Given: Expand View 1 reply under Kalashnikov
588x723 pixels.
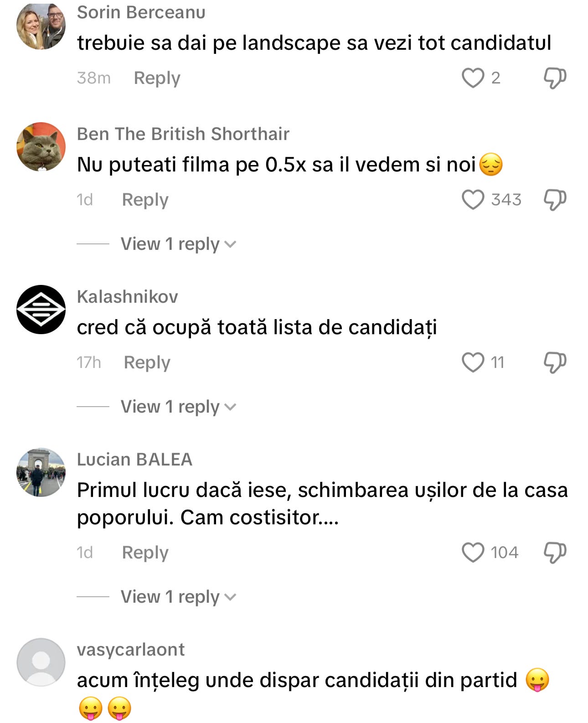Looking at the screenshot, I should [178, 407].
